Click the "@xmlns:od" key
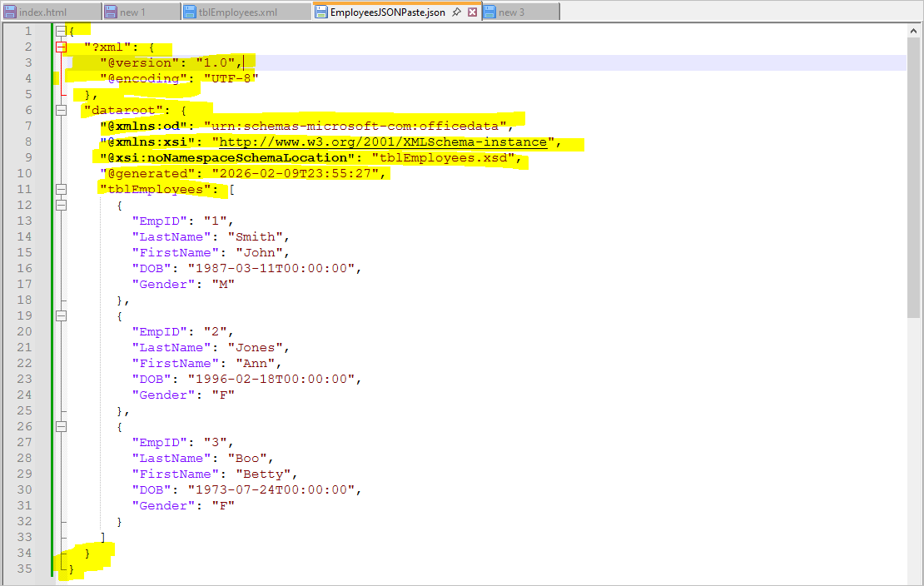Screen dimensions: 924x586 click(143, 127)
